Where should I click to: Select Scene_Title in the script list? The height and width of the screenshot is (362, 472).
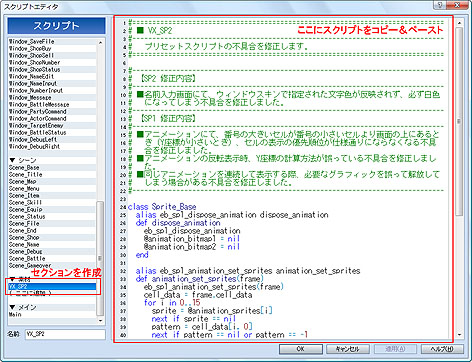[x=52, y=175]
